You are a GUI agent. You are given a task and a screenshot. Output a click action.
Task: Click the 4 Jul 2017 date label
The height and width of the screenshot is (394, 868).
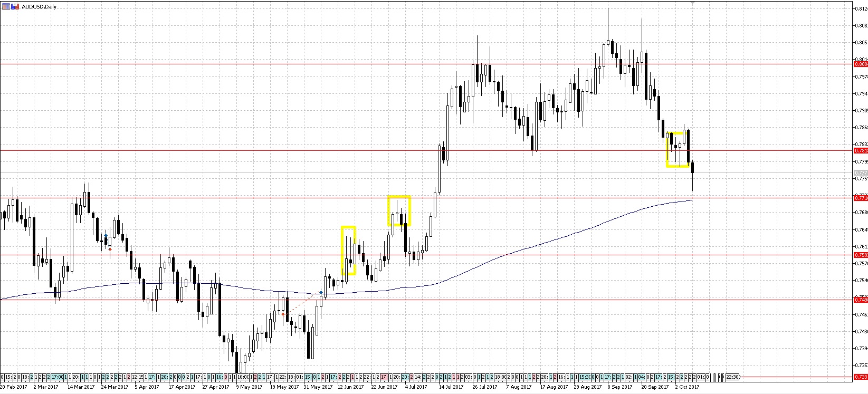pyautogui.click(x=416, y=387)
